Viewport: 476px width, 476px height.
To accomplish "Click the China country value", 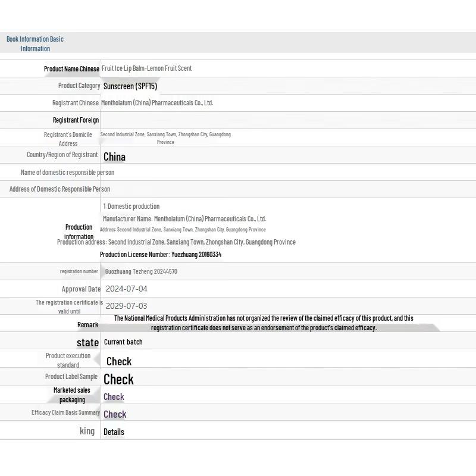I will 114,156.
